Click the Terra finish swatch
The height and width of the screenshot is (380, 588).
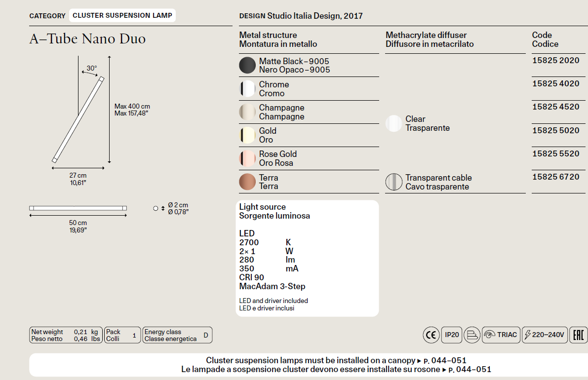coord(247,182)
